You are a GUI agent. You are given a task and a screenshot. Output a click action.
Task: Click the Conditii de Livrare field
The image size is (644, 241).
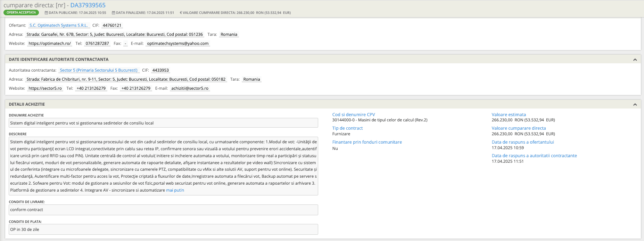163,210
